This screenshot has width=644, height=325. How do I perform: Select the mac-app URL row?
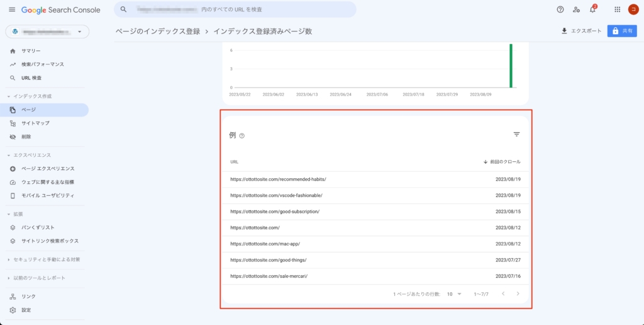point(375,244)
